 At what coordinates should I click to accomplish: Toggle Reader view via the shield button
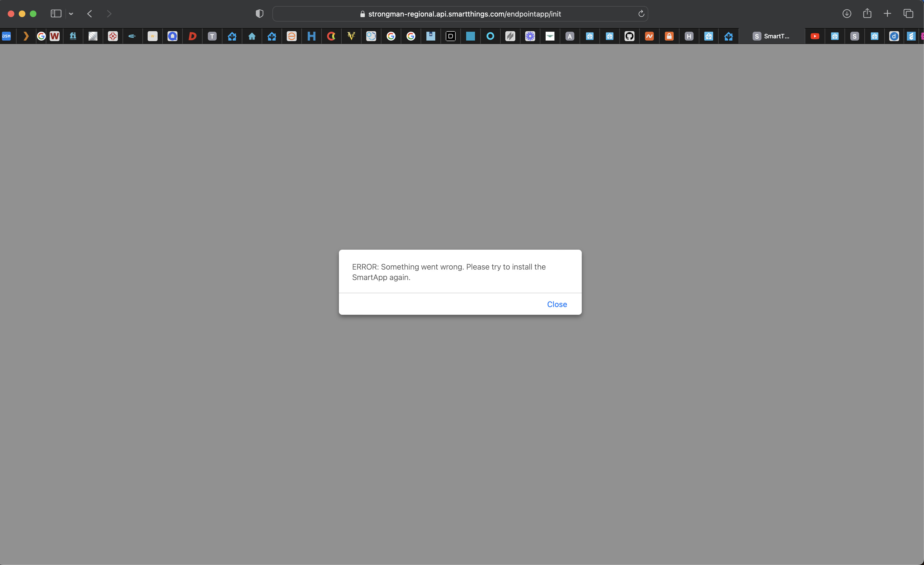click(259, 14)
